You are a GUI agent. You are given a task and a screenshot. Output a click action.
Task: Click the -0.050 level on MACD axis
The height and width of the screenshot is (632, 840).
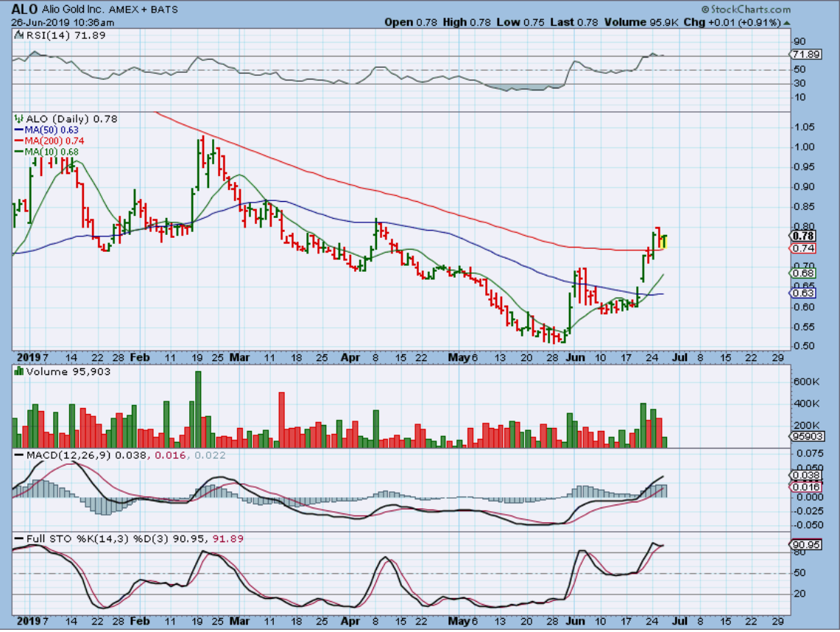(x=808, y=525)
